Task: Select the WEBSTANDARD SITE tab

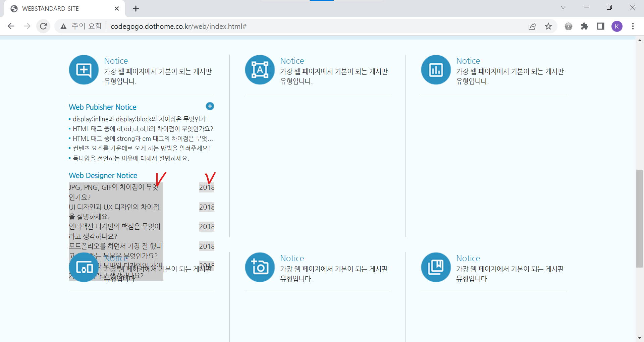Action: (64, 9)
